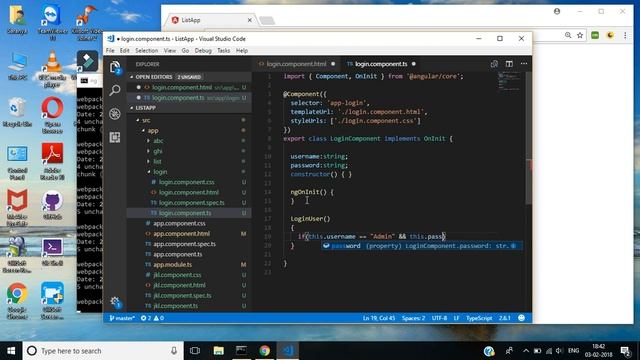Open the Chrome three-dot menu
Screen dimensions: 640x360
coord(625,36)
